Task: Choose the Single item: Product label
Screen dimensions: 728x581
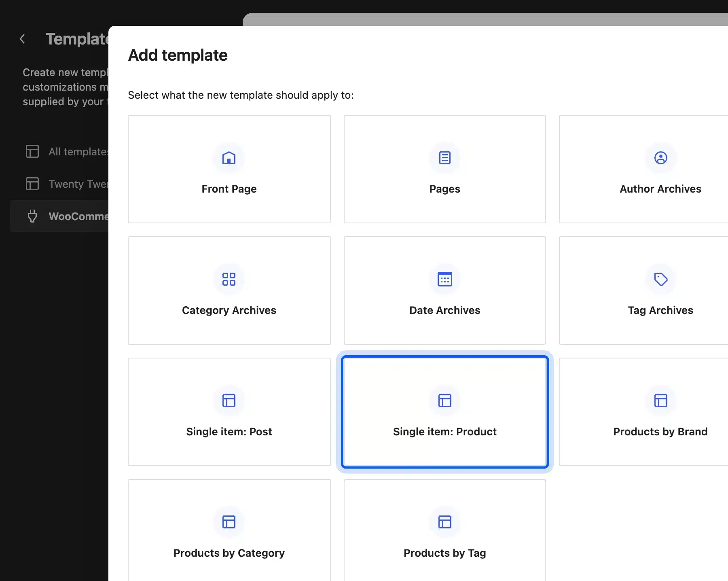Action: pos(445,432)
